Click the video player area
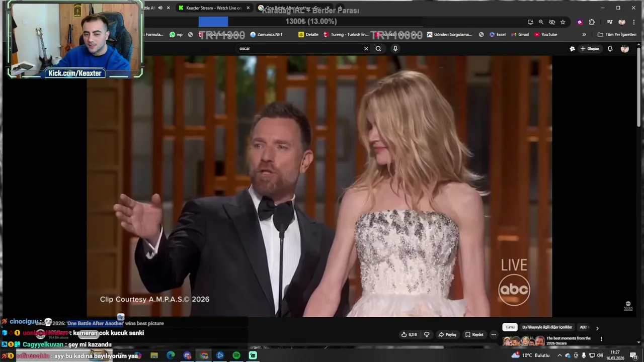 319,186
